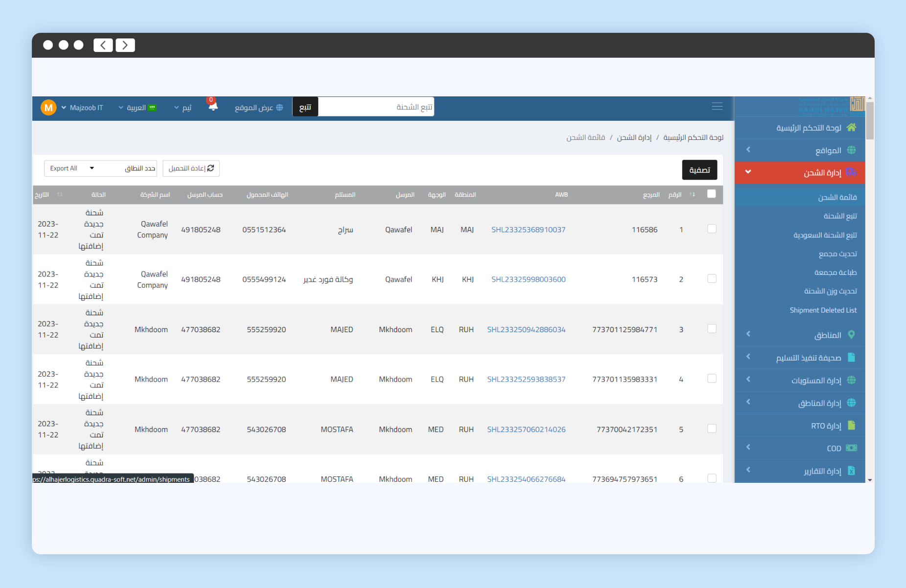Open تتبع الشحنة sidebar menu item

[840, 216]
